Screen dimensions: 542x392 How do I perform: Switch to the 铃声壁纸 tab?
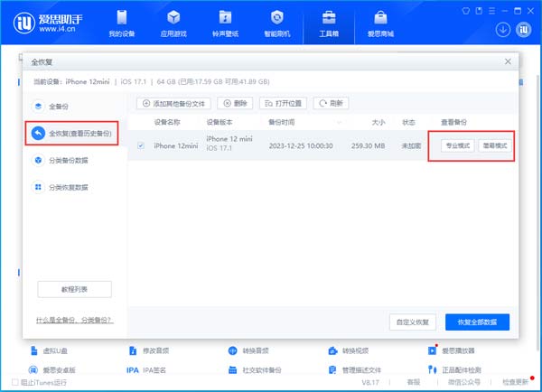225,23
